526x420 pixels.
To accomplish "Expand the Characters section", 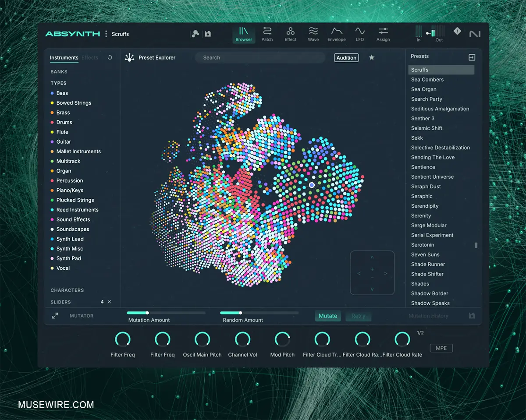I will click(x=67, y=290).
